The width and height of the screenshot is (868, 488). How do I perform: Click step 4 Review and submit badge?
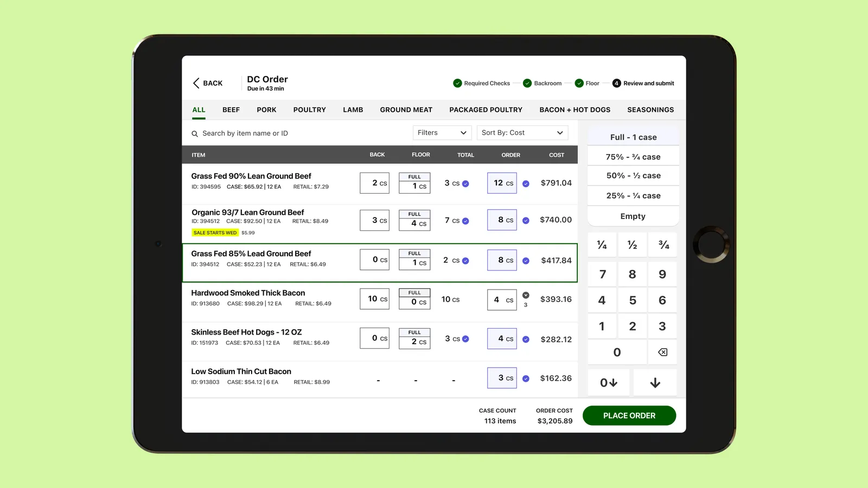click(x=616, y=84)
